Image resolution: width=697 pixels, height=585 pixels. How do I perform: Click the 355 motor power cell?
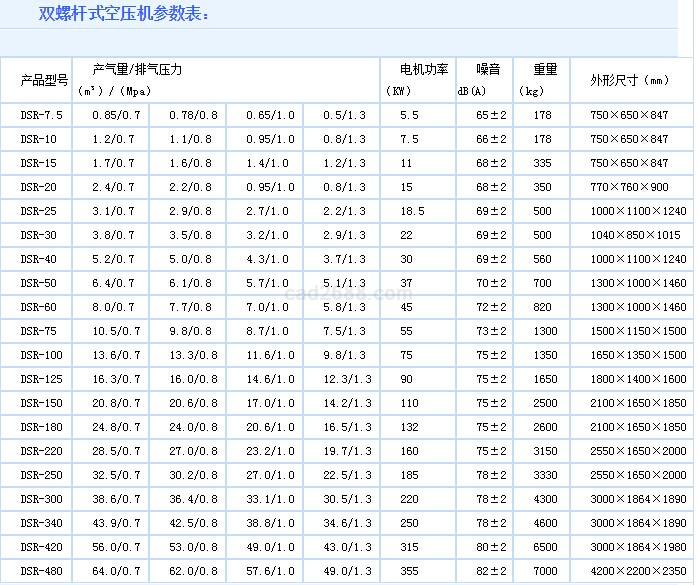(x=410, y=571)
